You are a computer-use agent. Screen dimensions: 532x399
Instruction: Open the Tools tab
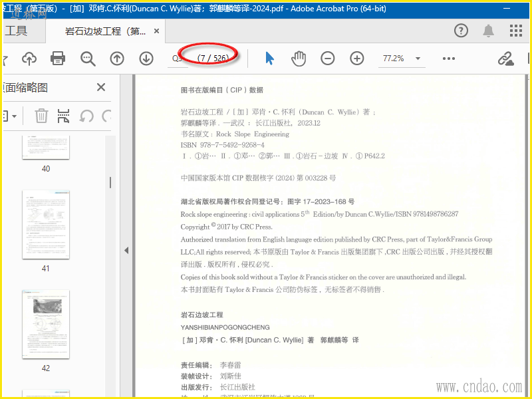[16, 31]
